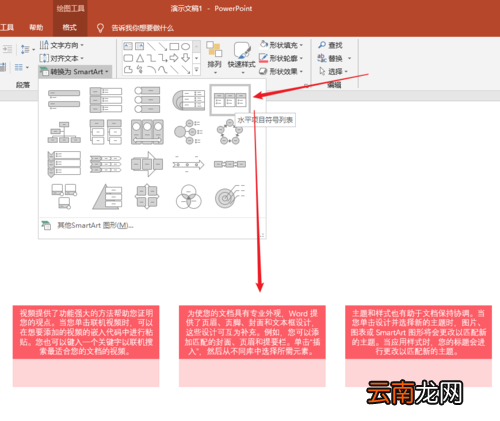Choose the oval shape in shapes gallery

pyautogui.click(x=185, y=46)
